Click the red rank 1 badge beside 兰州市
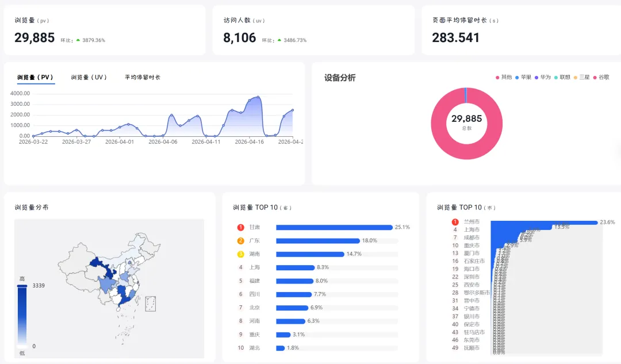The width and height of the screenshot is (621, 364). 455,222
